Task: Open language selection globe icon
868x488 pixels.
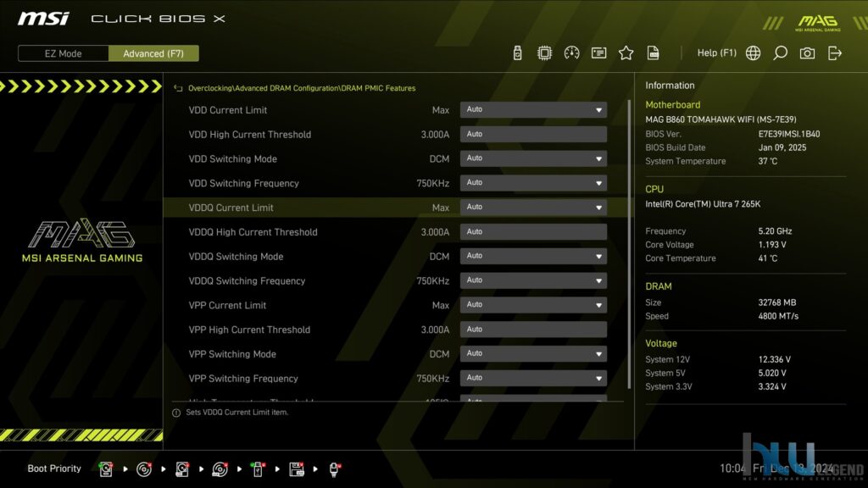Action: click(753, 53)
